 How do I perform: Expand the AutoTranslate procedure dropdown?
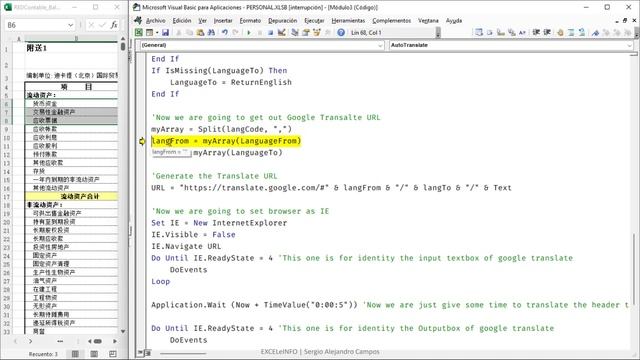pos(629,45)
